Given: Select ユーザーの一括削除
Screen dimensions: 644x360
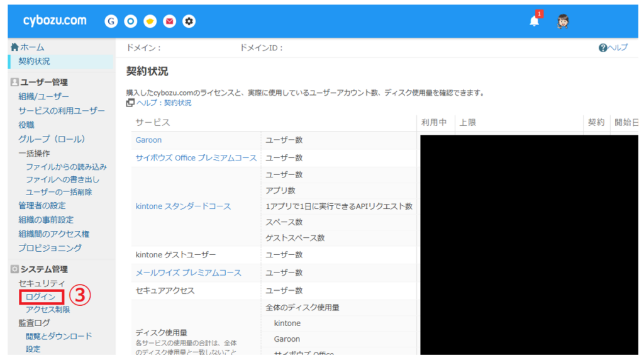Looking at the screenshot, I should pyautogui.click(x=58, y=192).
